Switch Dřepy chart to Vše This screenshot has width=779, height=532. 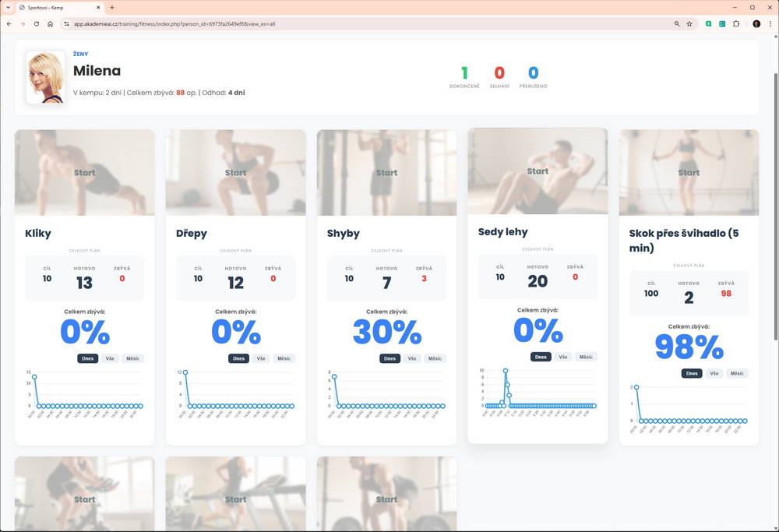pyautogui.click(x=261, y=358)
